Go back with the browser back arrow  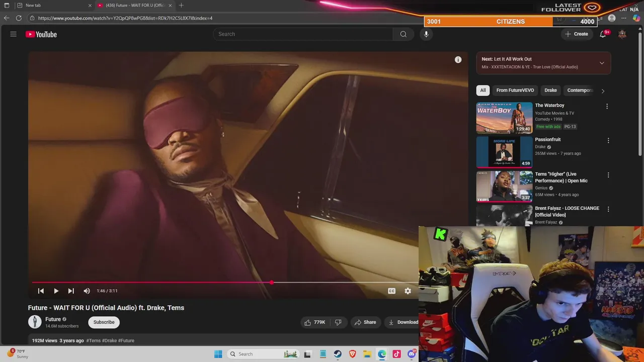[x=7, y=18]
